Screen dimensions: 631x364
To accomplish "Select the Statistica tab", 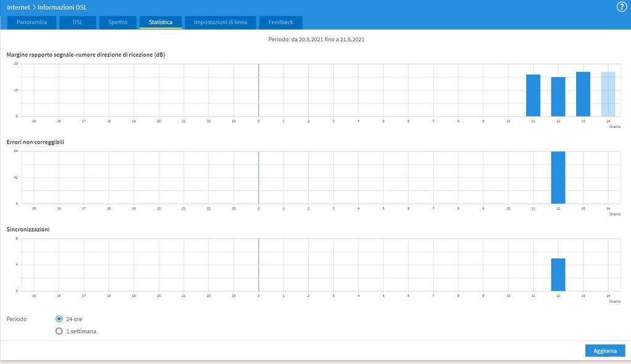I will pos(160,22).
